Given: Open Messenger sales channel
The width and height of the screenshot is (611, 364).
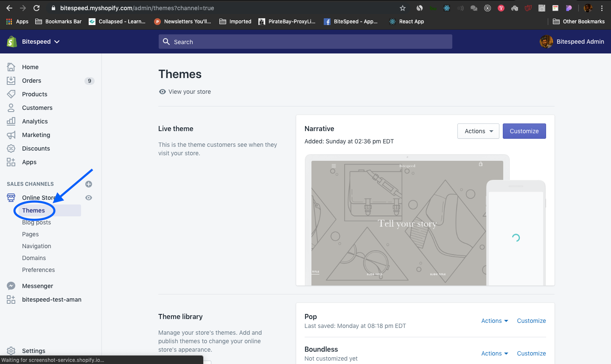Looking at the screenshot, I should tap(37, 286).
